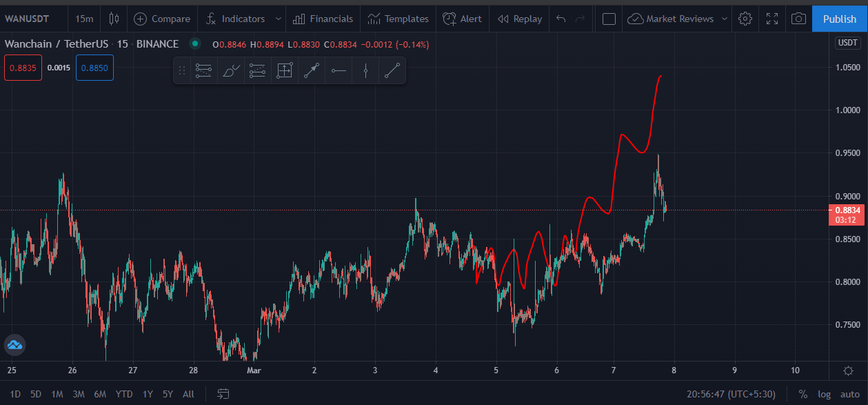The width and height of the screenshot is (868, 405).
Task: Toggle percent scale mode
Action: pyautogui.click(x=803, y=394)
